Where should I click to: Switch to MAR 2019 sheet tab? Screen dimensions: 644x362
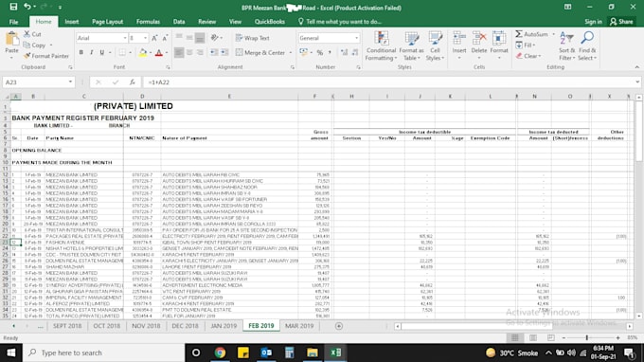(299, 326)
